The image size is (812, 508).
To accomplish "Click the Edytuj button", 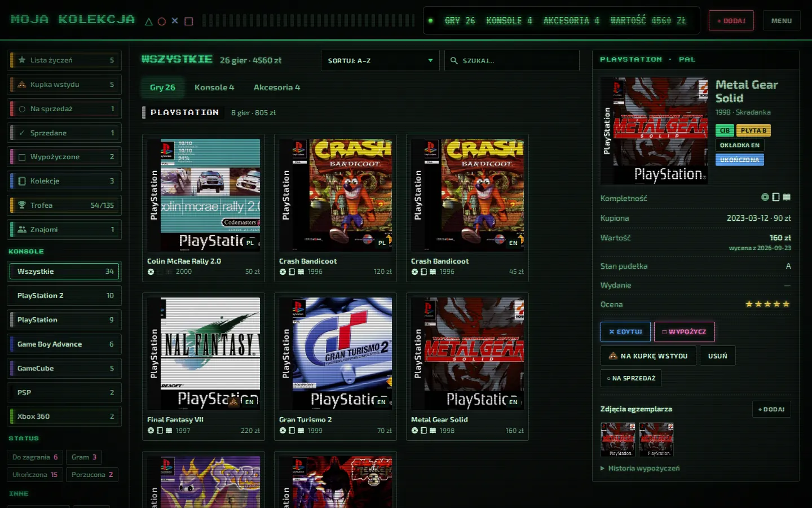I will (x=625, y=332).
